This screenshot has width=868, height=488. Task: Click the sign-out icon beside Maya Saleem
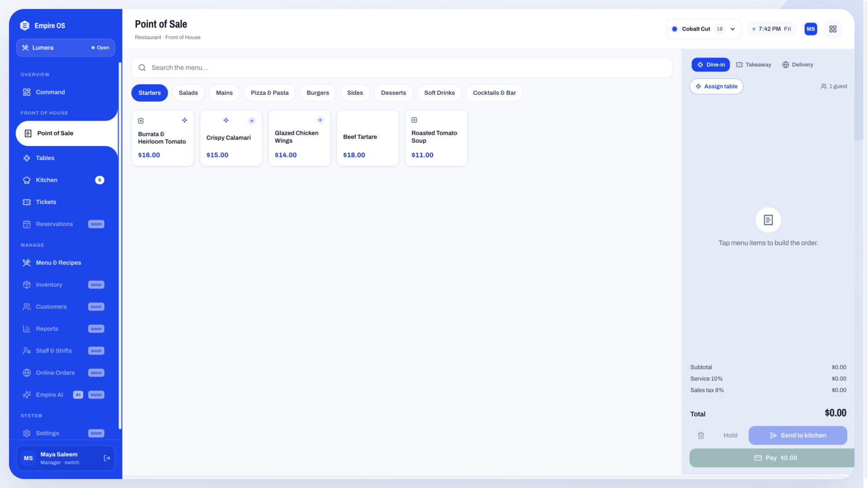coord(107,458)
